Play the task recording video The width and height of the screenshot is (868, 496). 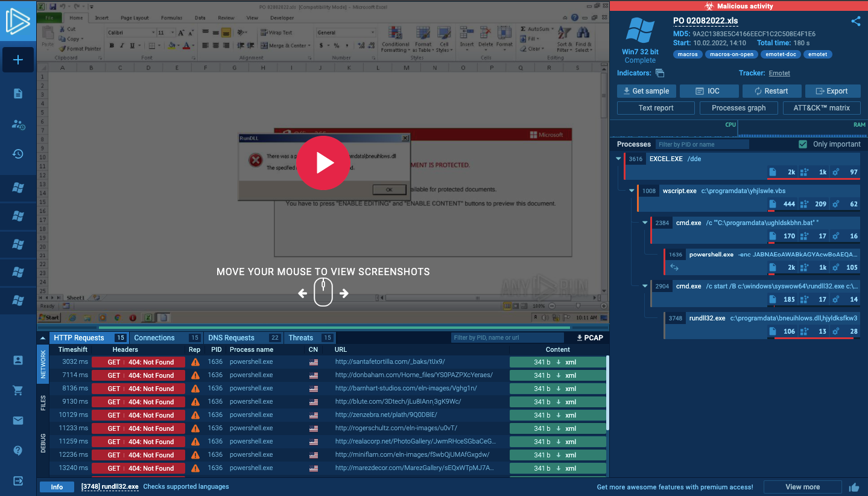[x=323, y=163]
